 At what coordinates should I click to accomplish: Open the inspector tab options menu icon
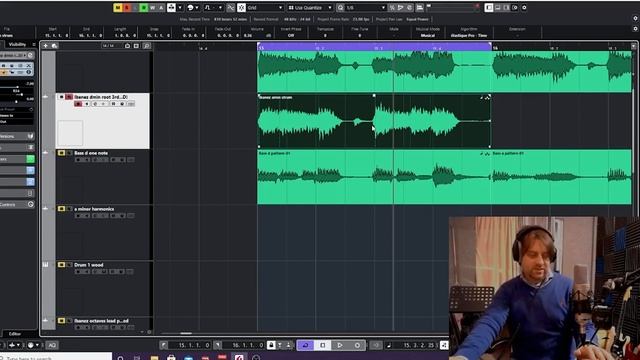pos(34,44)
